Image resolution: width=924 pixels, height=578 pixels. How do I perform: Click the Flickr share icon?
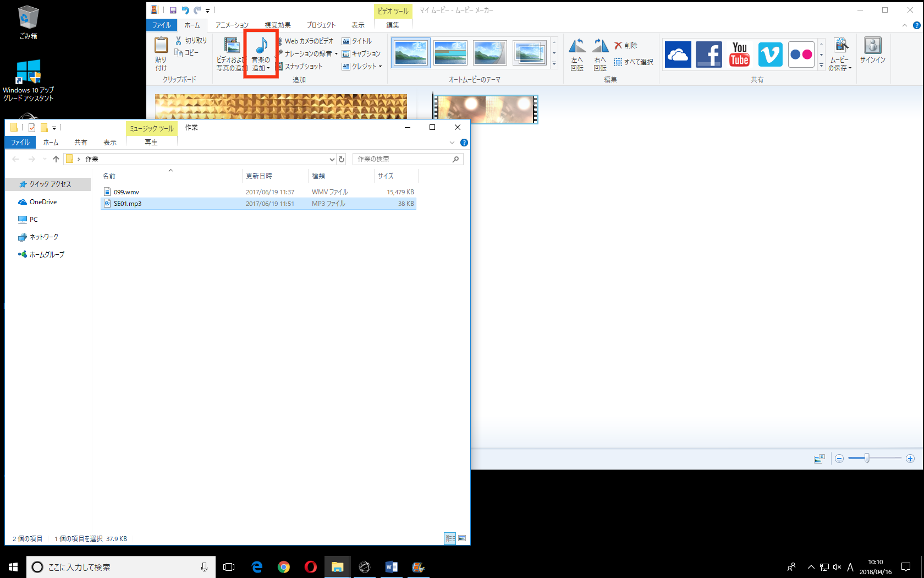(801, 54)
